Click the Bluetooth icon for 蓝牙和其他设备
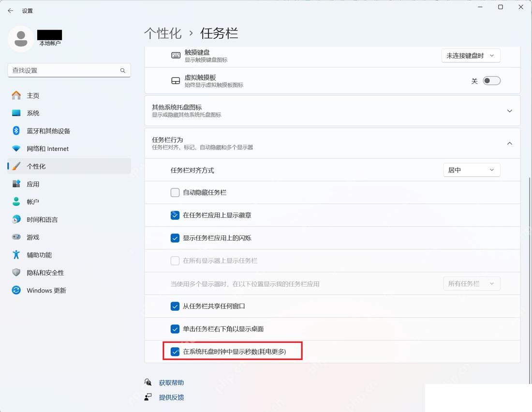This screenshot has height=412, width=532. point(16,131)
